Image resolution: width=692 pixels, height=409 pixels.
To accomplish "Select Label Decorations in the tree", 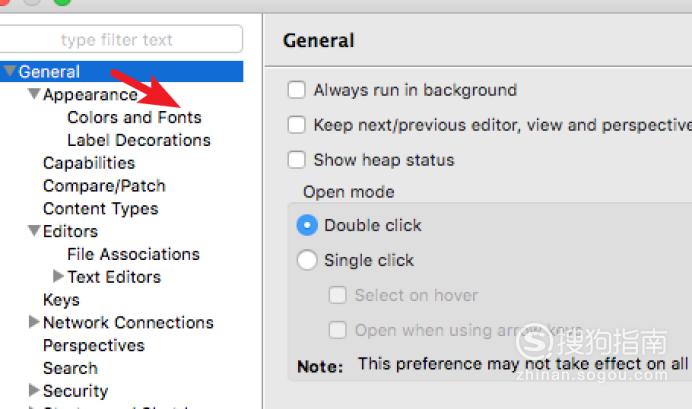I will tap(139, 140).
